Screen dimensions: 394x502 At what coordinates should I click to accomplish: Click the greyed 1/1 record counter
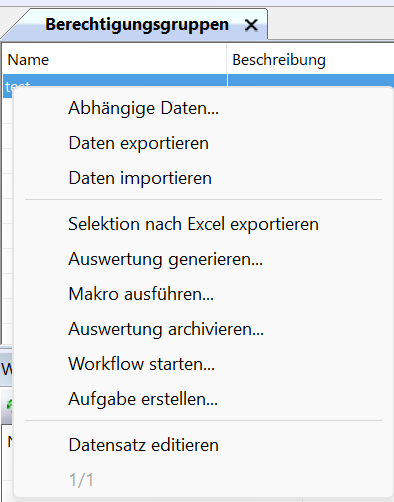pos(81,480)
